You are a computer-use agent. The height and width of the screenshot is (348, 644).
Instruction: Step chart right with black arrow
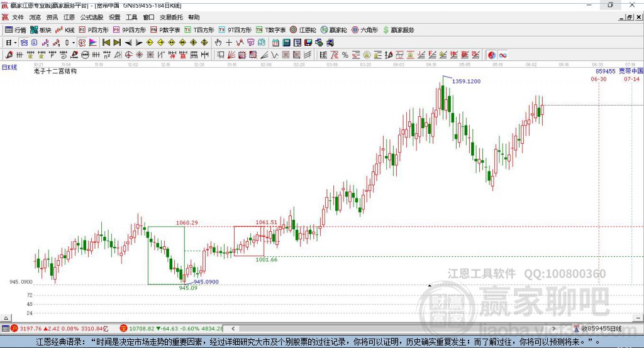pyautogui.click(x=139, y=43)
